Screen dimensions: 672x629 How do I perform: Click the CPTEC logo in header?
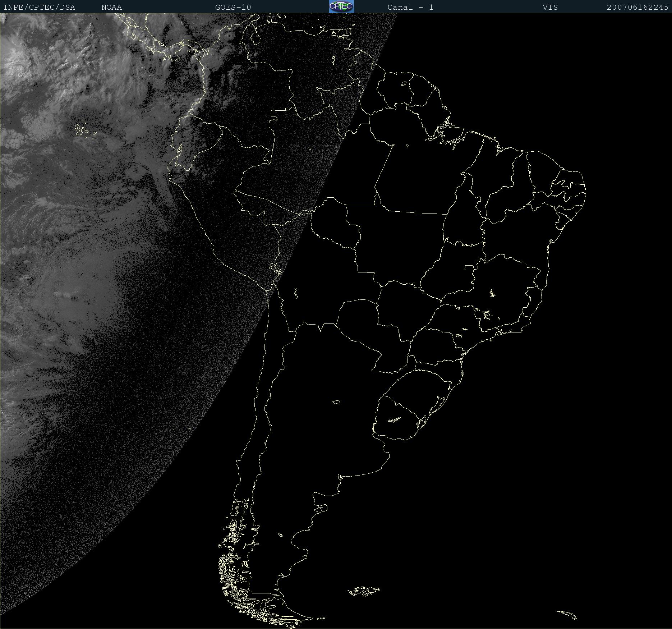pos(341,6)
